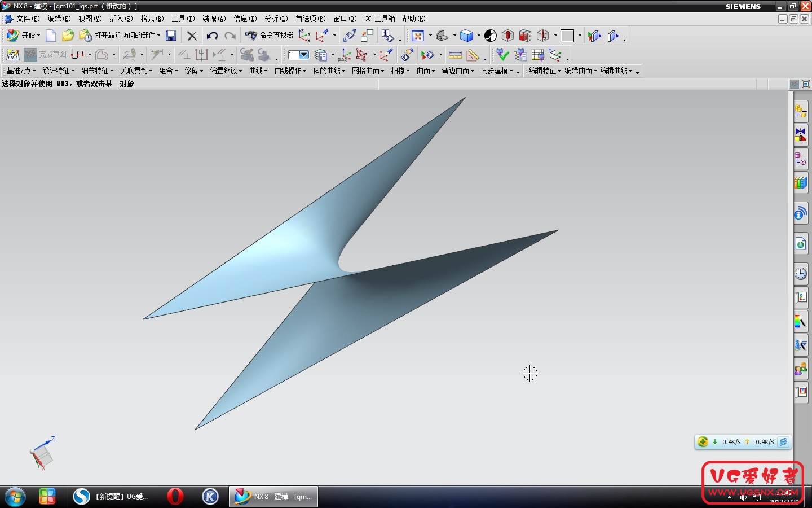
Task: Open the 开始 (Start) dropdown
Action: coord(24,36)
